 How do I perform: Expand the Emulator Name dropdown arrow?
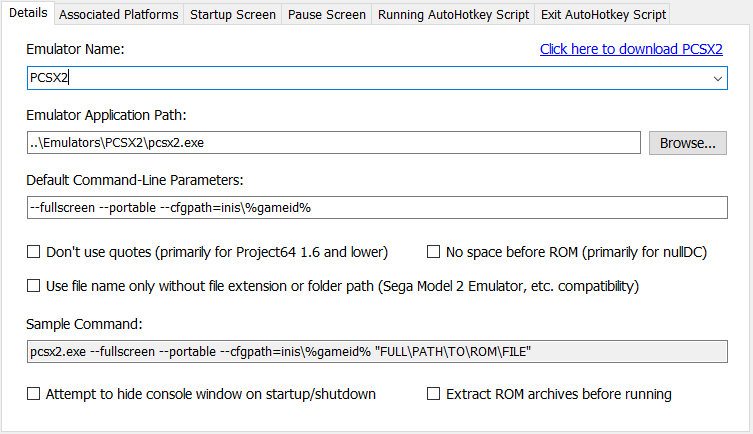click(x=717, y=78)
